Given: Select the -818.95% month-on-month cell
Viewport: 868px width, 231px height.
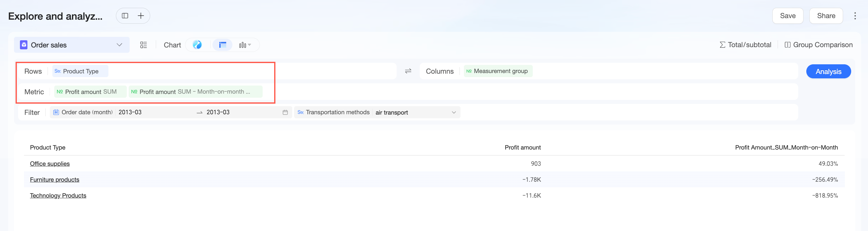Looking at the screenshot, I should tap(825, 195).
